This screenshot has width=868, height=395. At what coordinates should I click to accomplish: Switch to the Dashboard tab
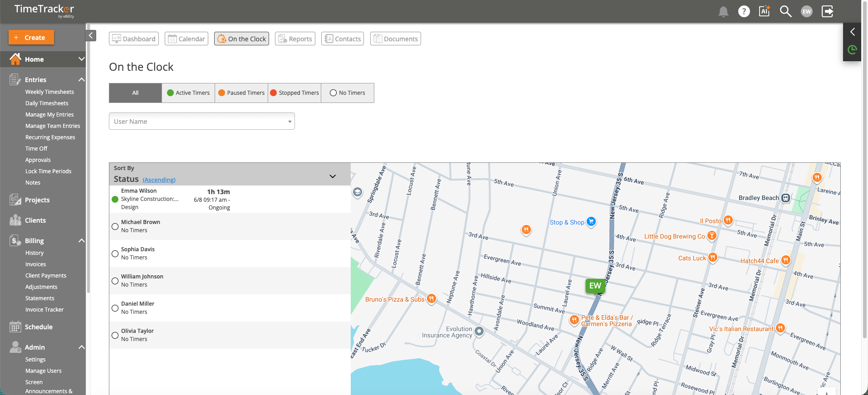pyautogui.click(x=134, y=39)
